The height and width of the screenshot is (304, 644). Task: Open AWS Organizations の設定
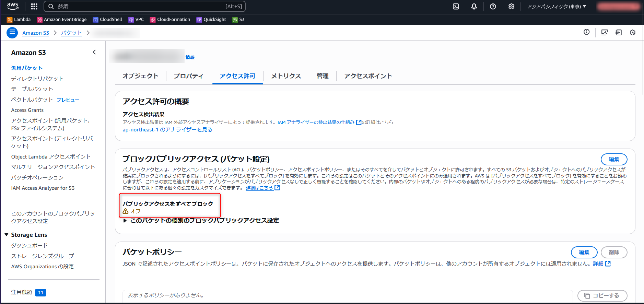pyautogui.click(x=43, y=267)
